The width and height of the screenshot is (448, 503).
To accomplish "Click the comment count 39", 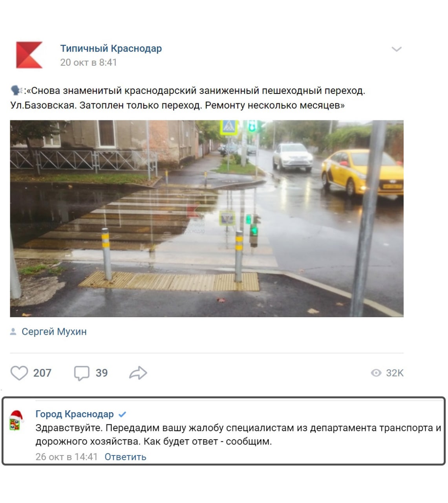I will pyautogui.click(x=102, y=373).
